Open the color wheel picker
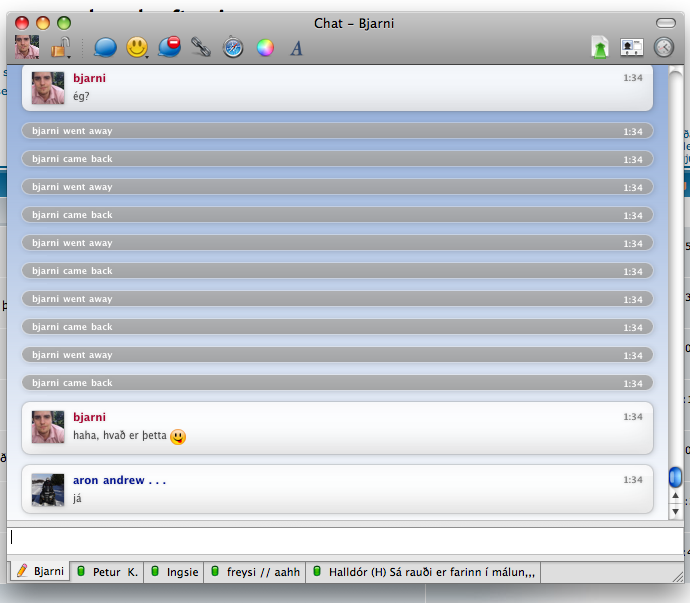The width and height of the screenshot is (690, 603). pos(265,47)
